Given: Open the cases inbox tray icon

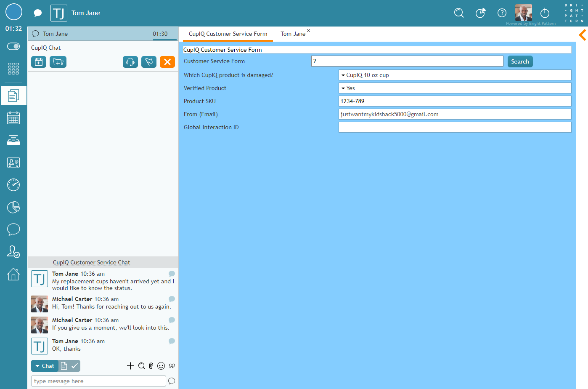Looking at the screenshot, I should tap(13, 140).
